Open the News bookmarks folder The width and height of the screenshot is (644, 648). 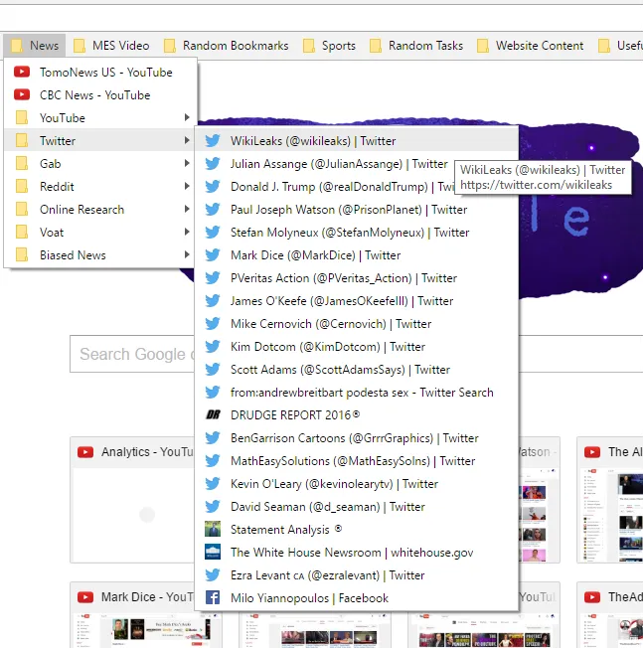coord(35,46)
